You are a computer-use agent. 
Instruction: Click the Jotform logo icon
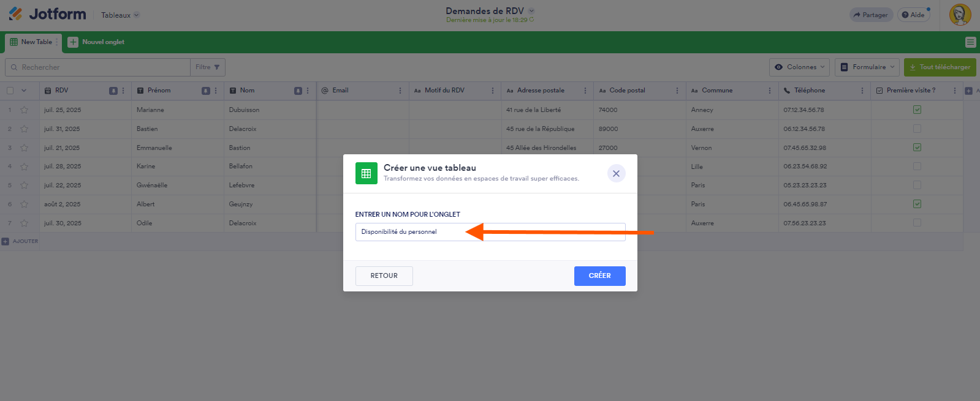coord(15,13)
